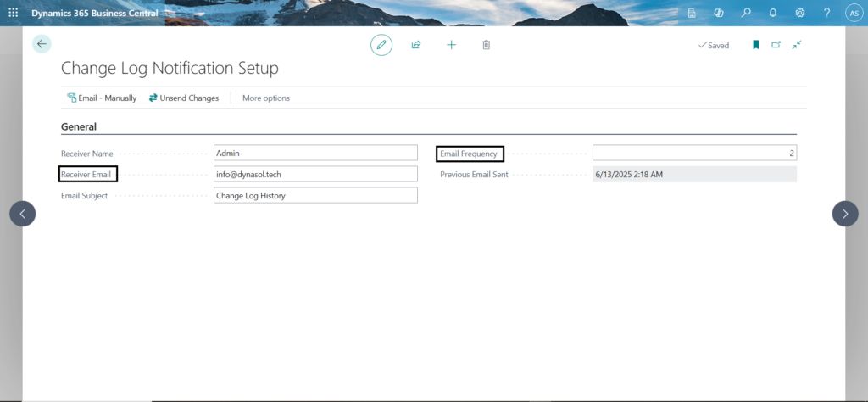Screen dimensions: 868x402
Task: Open More options
Action: point(266,98)
